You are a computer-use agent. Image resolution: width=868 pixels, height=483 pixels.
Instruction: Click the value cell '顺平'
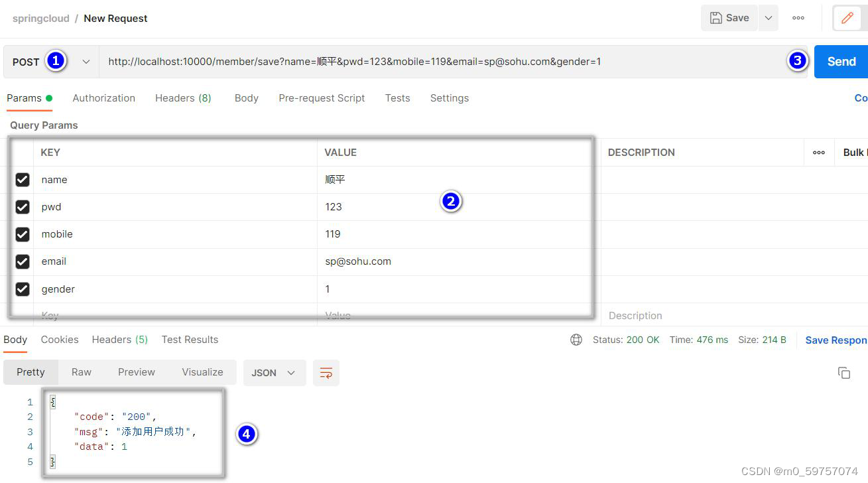[x=459, y=180]
